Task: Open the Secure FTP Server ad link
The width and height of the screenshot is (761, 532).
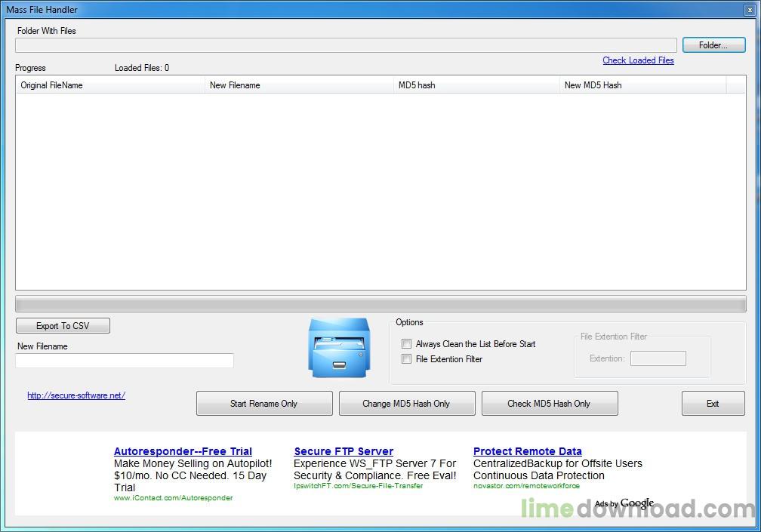Action: (344, 451)
